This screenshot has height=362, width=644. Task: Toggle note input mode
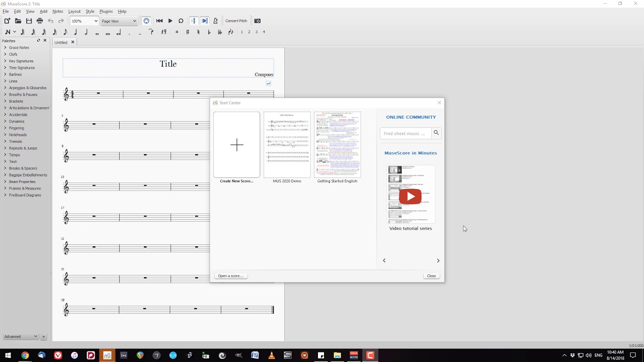pos(8,32)
